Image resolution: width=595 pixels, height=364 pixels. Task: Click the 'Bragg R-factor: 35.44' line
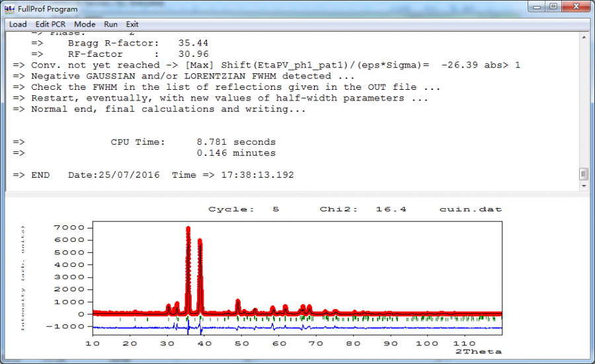120,43
